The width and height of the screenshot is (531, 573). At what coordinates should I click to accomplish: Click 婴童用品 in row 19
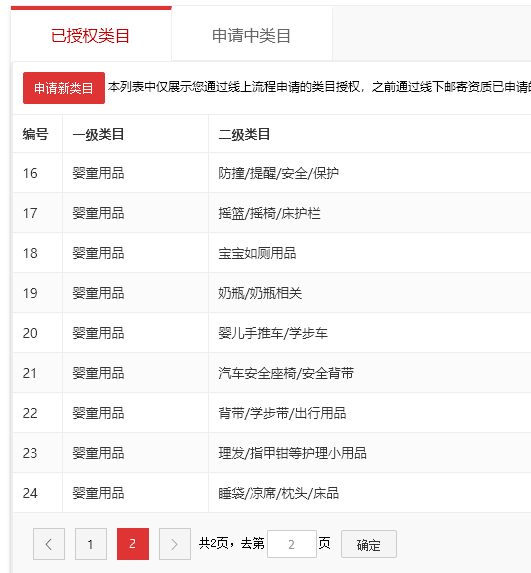click(x=98, y=293)
